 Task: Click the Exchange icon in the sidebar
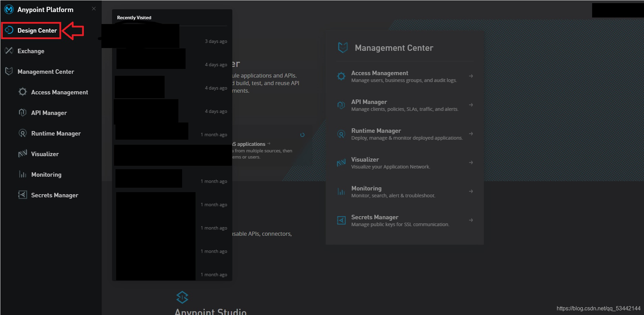[x=9, y=51]
